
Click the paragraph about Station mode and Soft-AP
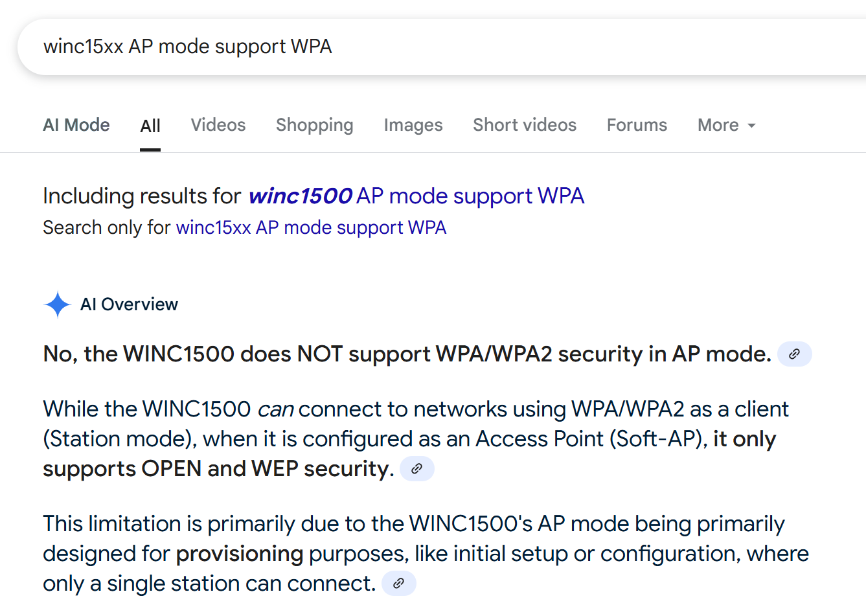click(416, 439)
